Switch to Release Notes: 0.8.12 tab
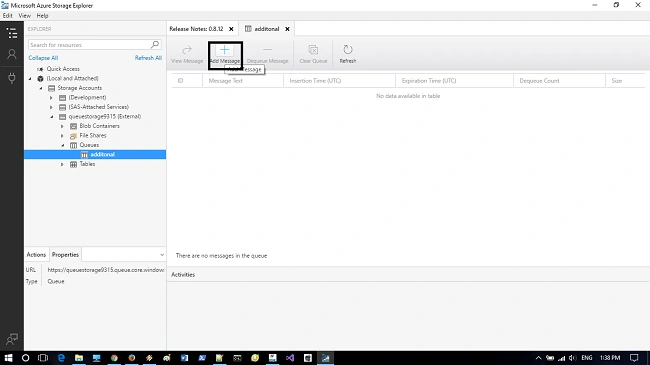Viewport: 650px width, 365px height. [x=196, y=29]
